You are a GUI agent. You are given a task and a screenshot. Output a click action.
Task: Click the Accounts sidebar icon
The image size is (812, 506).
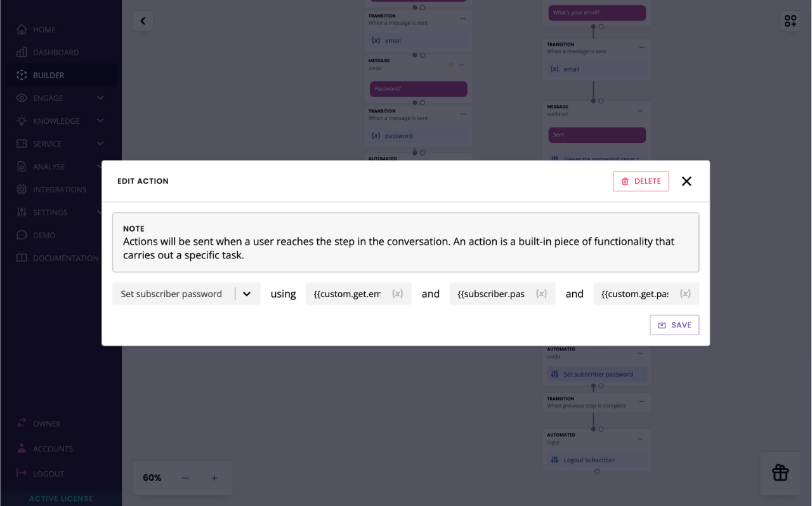[20, 448]
